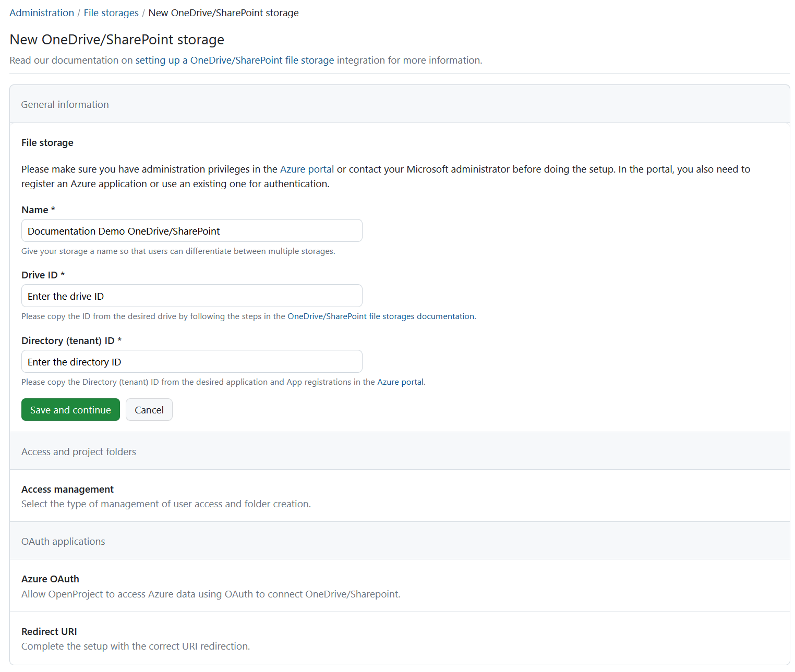The height and width of the screenshot is (672, 795).
Task: Click the Azure portal link under the Directory ID field
Action: pyautogui.click(x=400, y=382)
